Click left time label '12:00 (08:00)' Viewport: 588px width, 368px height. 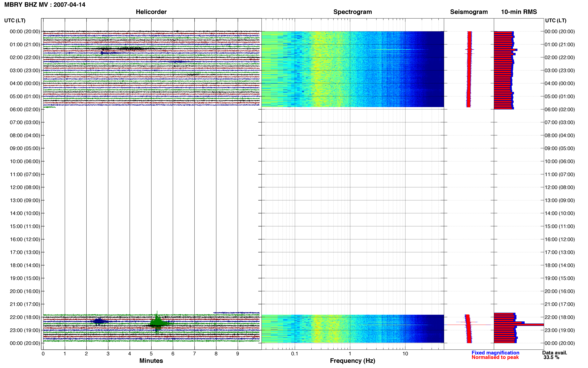[x=25, y=187]
